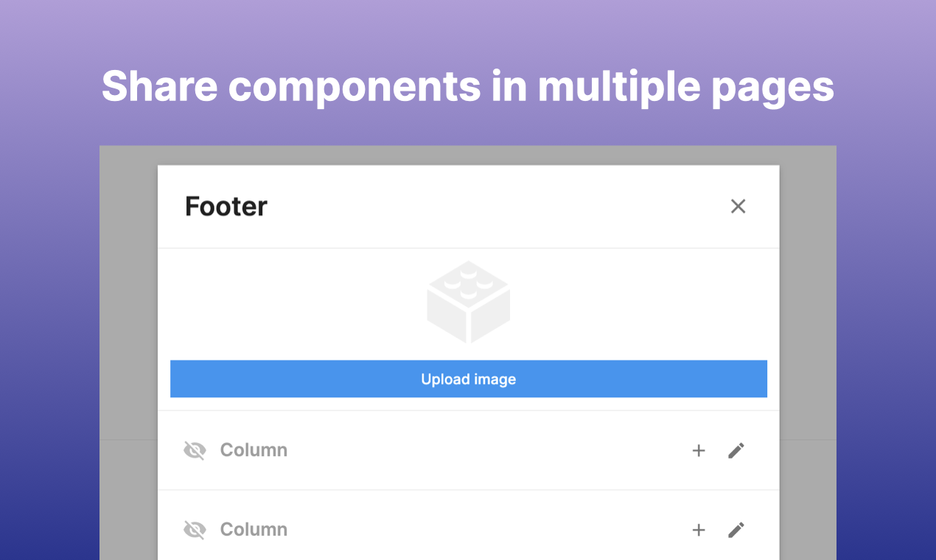Click the Share components in multiple pages headline
This screenshot has width=936, height=560.
(468, 86)
